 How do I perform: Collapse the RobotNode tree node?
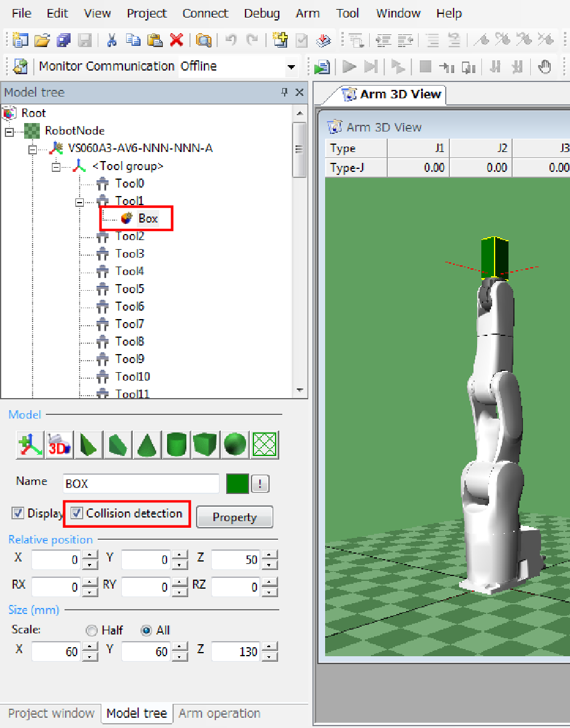point(8,131)
